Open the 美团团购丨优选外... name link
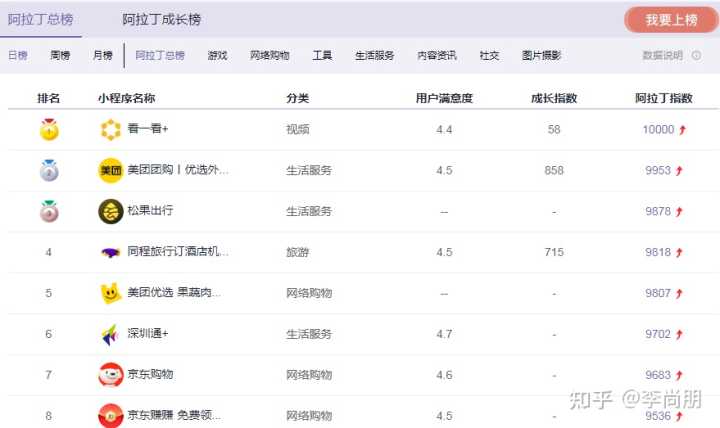Image resolution: width=720 pixels, height=428 pixels. pos(178,169)
